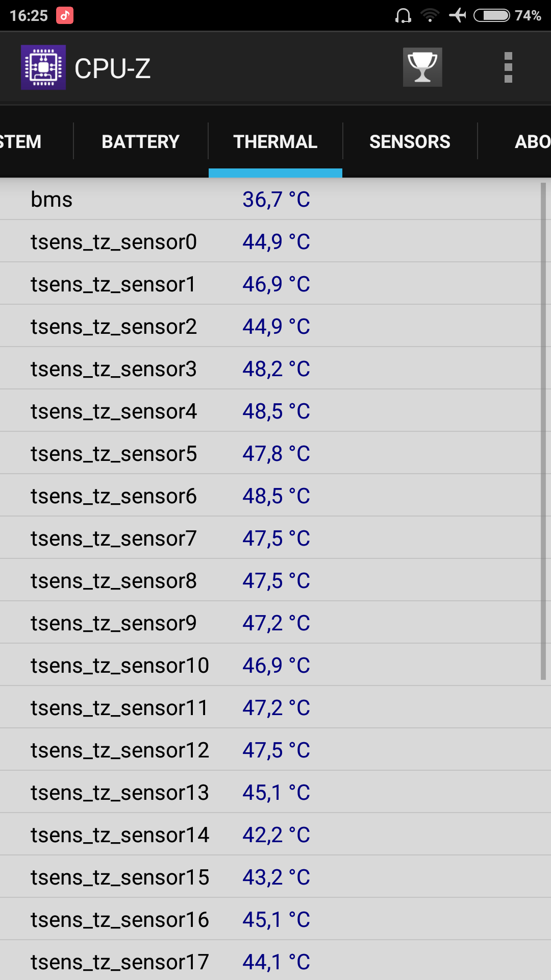Tap the battery level indicator icon
The height and width of the screenshot is (980, 551).
[491, 15]
